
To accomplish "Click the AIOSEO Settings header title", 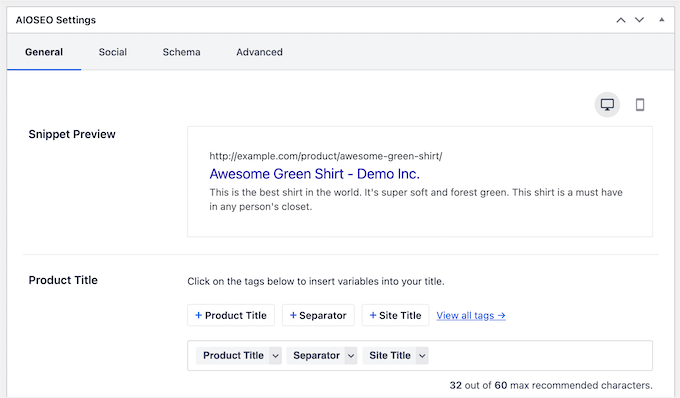I will [56, 20].
